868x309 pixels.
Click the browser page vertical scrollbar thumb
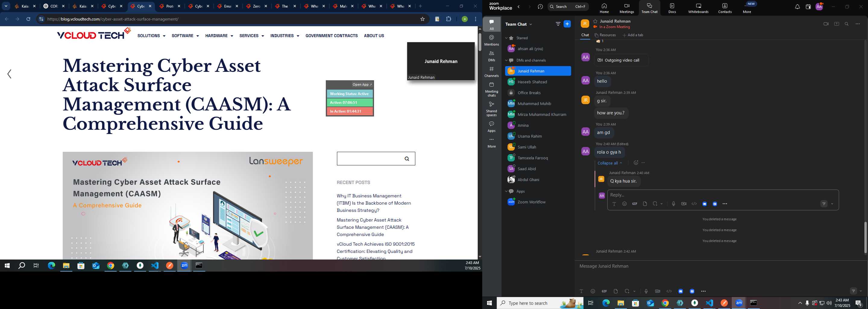pyautogui.click(x=480, y=42)
